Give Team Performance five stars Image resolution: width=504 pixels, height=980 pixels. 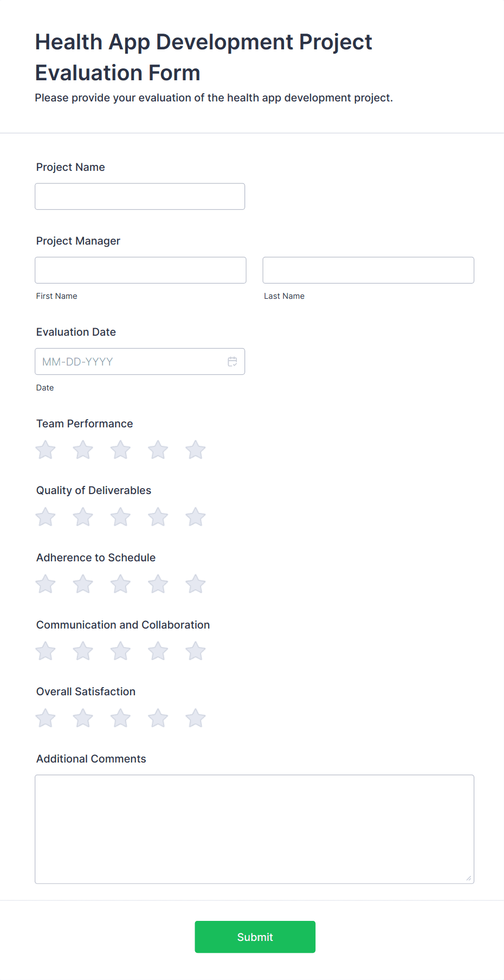(x=195, y=450)
